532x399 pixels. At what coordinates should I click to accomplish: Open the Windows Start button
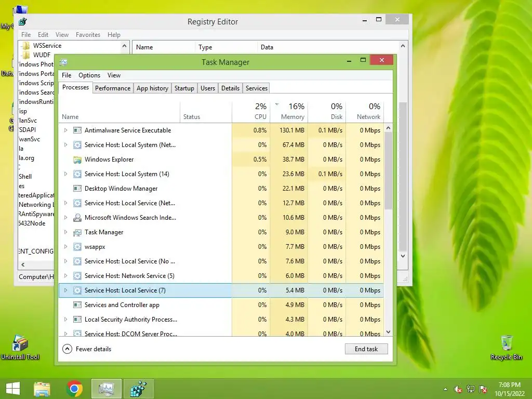(13, 389)
